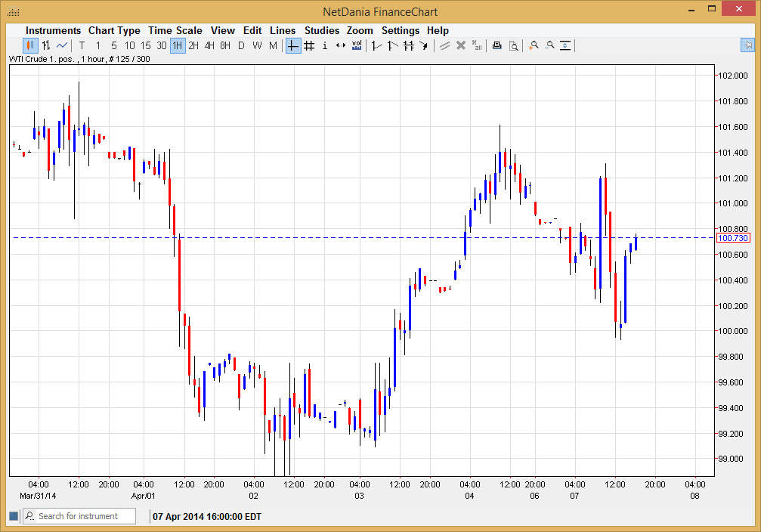Viewport: 761px width, 532px height.
Task: Click the pin icon at toolbar's right
Action: pyautogui.click(x=747, y=45)
